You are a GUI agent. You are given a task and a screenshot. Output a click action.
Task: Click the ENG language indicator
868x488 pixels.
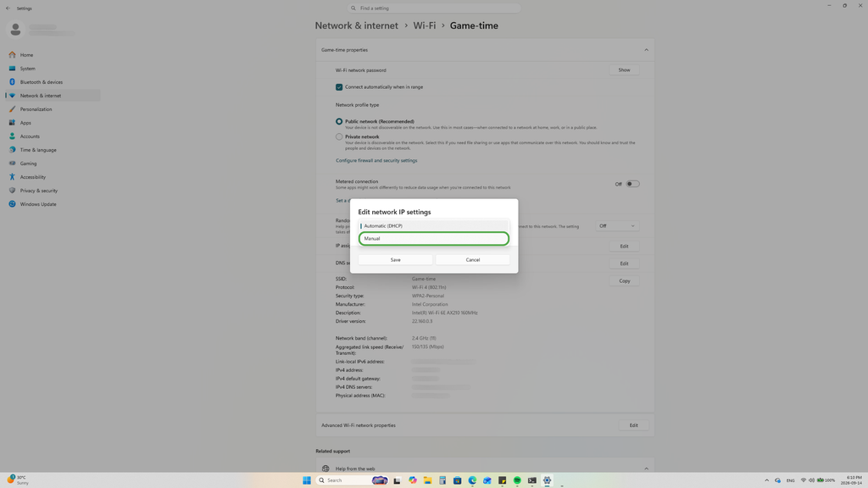pos(791,480)
